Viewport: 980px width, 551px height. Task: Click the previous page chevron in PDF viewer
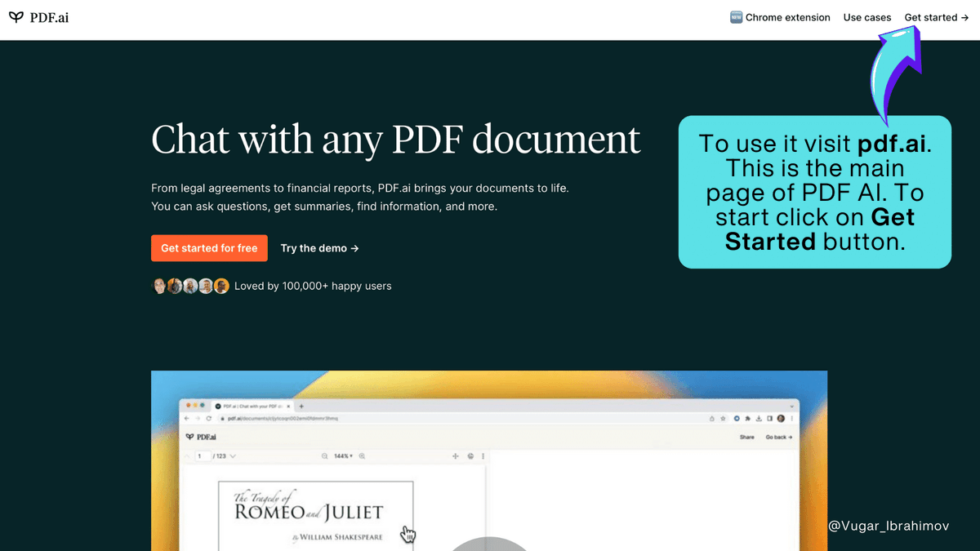[187, 456]
